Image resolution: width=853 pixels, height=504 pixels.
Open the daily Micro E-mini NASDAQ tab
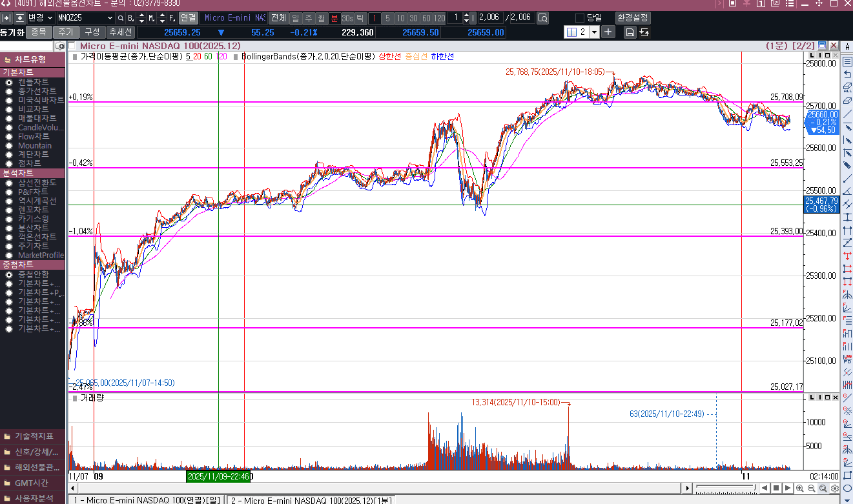[x=147, y=500]
